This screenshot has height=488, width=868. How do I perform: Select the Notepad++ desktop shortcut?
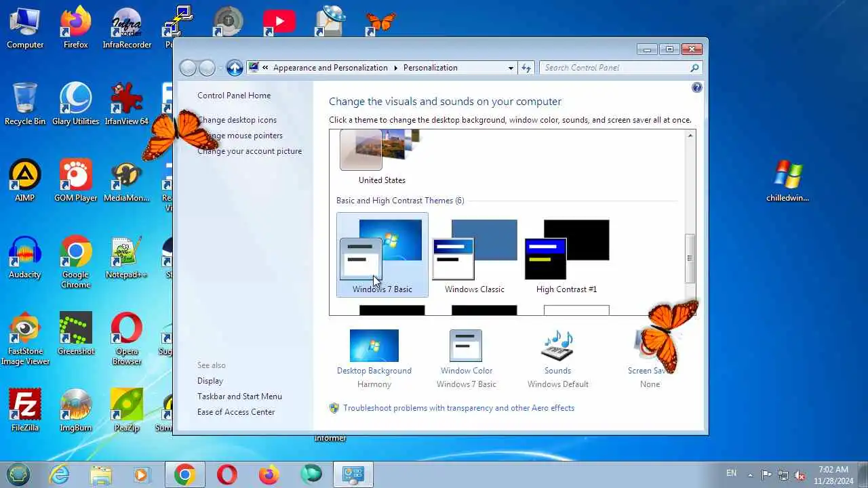127,258
